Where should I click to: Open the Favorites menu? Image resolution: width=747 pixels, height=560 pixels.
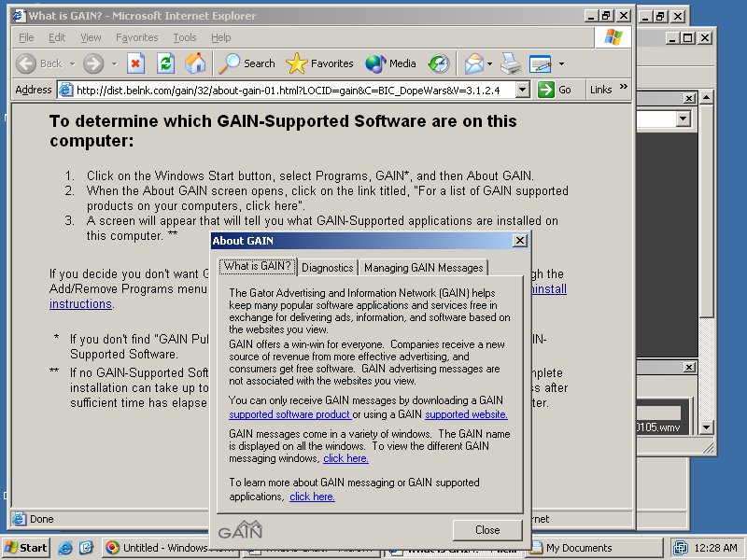click(x=136, y=37)
